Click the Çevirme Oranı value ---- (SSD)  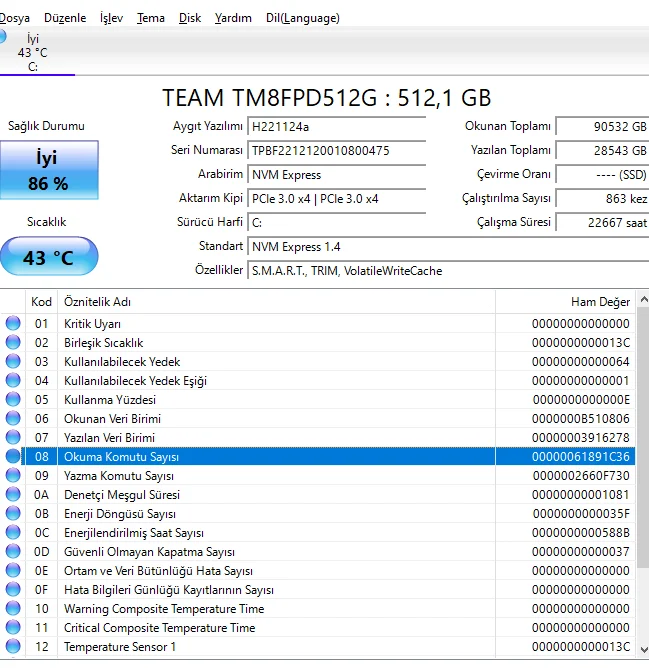(603, 175)
